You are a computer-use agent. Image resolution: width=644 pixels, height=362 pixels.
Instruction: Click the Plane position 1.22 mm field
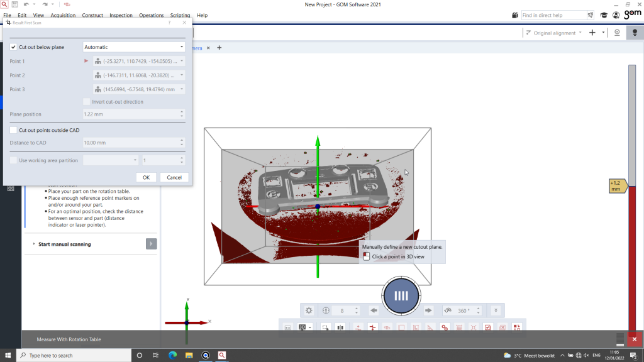(133, 114)
